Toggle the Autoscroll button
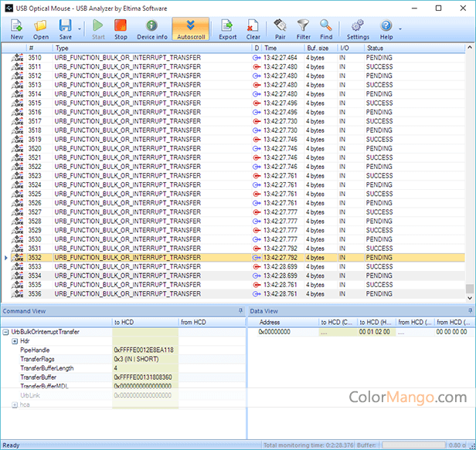Viewport: 476px width, 450px height. (x=191, y=29)
